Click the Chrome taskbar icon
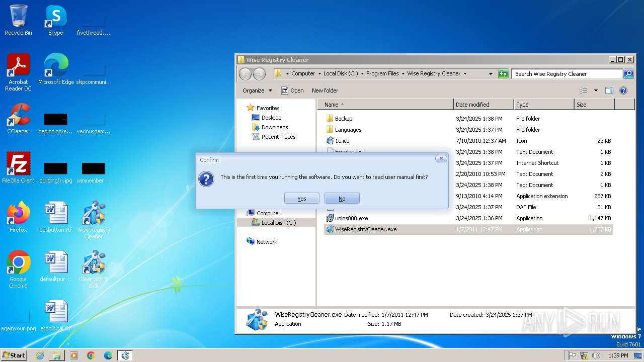This screenshot has width=644, height=362. point(91,355)
